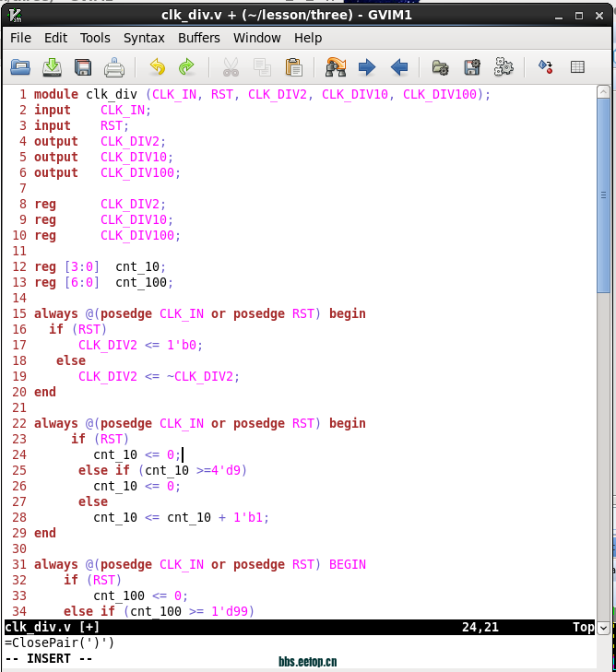The height and width of the screenshot is (672, 616).
Task: Click the tags table icon in toolbar
Action: (x=577, y=67)
